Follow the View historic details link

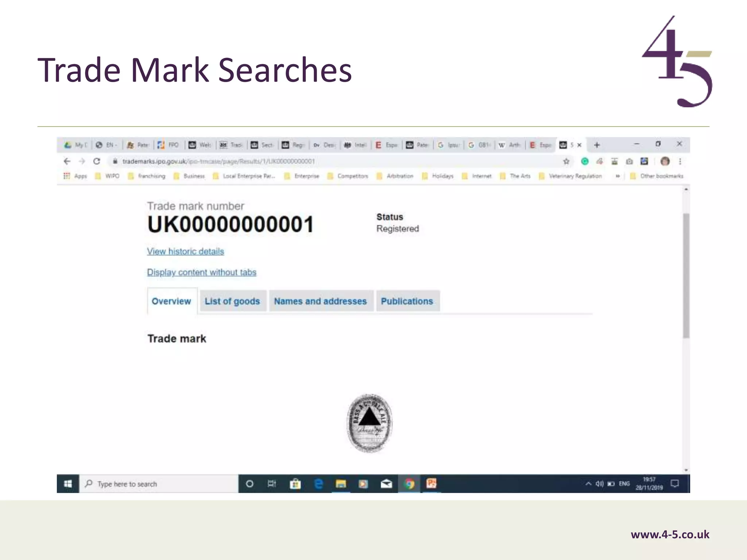[185, 251]
